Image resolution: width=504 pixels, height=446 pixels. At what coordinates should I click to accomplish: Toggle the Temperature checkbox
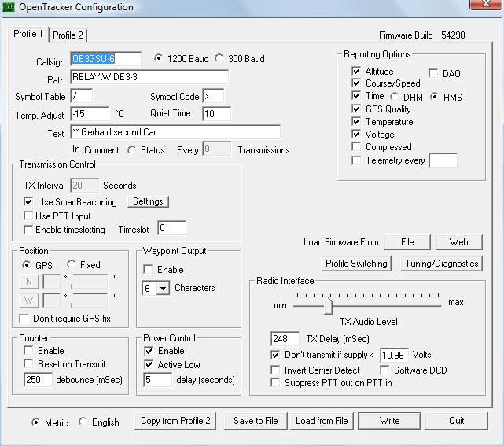tap(356, 122)
